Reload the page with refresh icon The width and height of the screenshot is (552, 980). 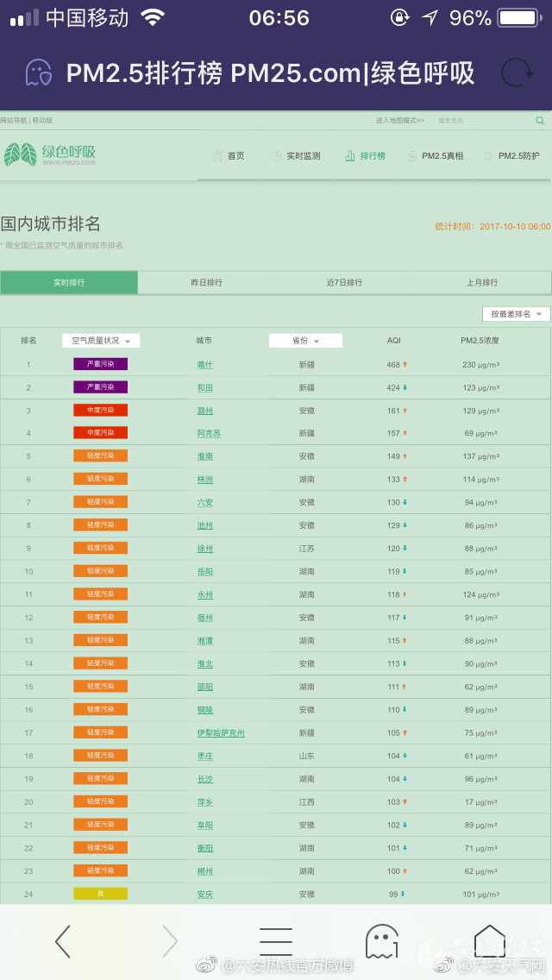[x=517, y=72]
